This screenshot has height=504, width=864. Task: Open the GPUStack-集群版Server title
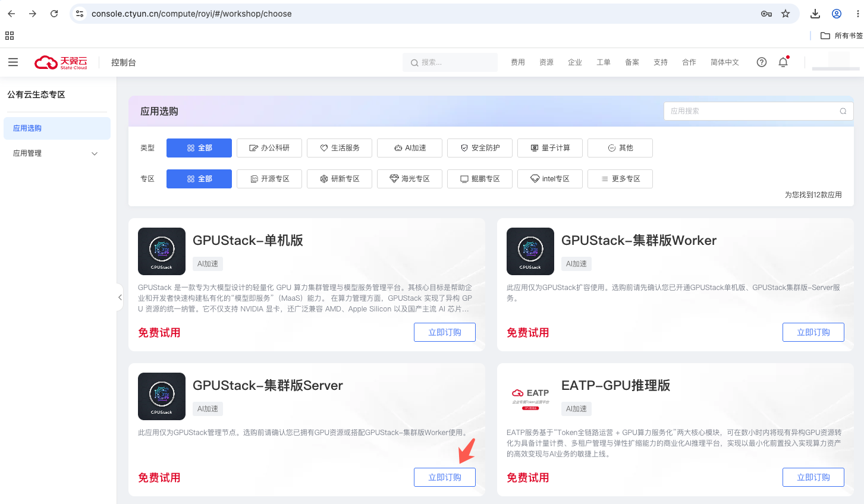(x=268, y=385)
